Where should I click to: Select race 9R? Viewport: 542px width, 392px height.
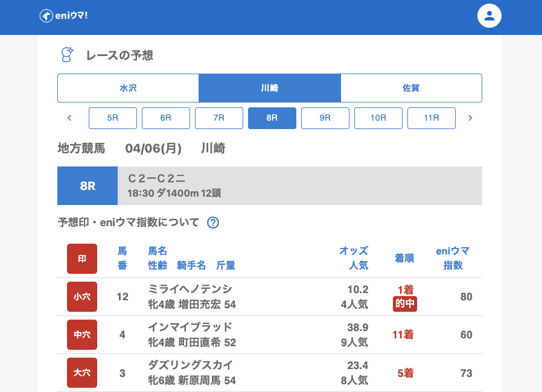pyautogui.click(x=325, y=118)
